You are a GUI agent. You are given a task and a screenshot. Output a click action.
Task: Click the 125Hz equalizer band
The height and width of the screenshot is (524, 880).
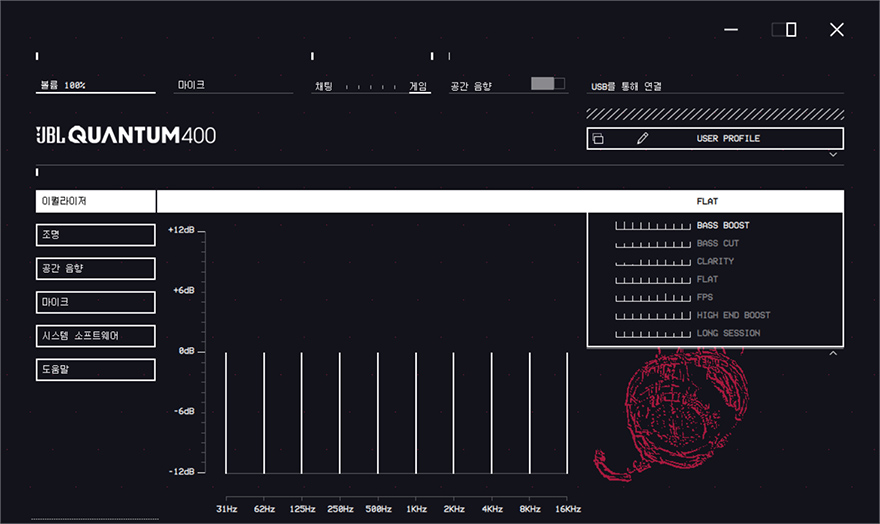pyautogui.click(x=302, y=413)
